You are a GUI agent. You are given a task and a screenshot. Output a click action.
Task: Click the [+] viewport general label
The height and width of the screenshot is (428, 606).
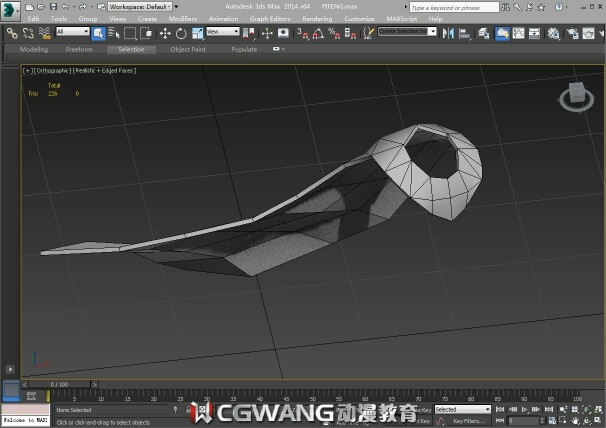[x=27, y=71]
